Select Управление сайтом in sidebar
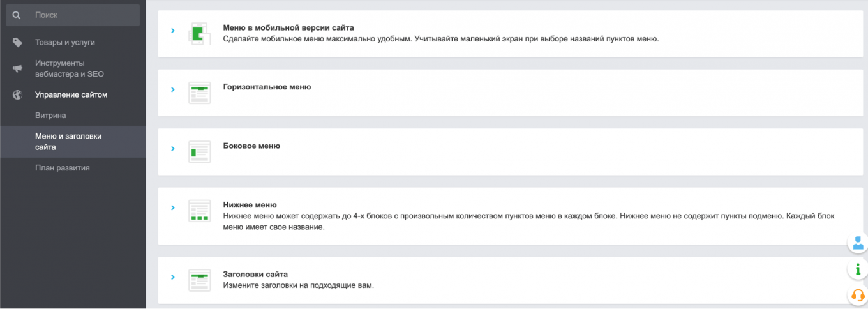868x309 pixels. 71,95
